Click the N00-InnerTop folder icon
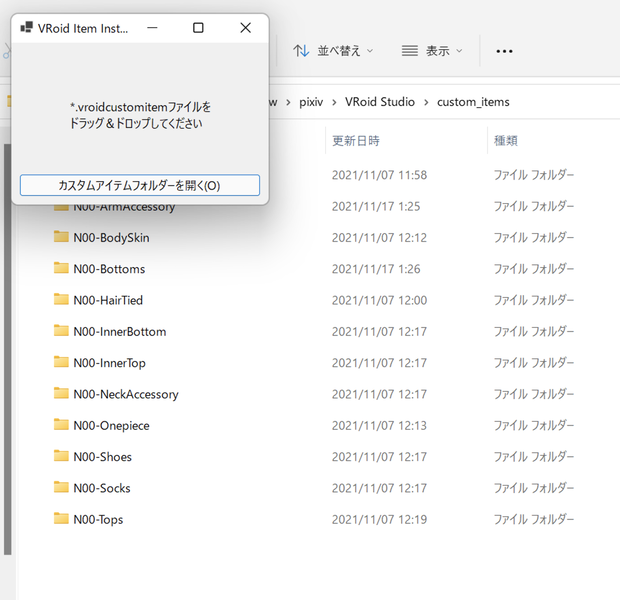Viewport: 620px width, 600px height. (x=61, y=361)
